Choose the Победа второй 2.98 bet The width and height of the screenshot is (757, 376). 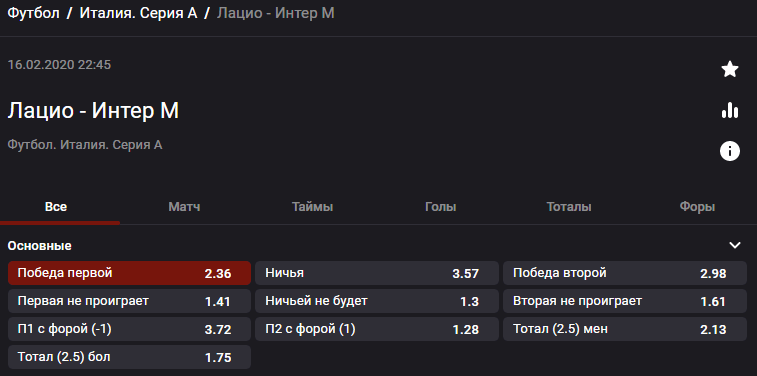625,273
